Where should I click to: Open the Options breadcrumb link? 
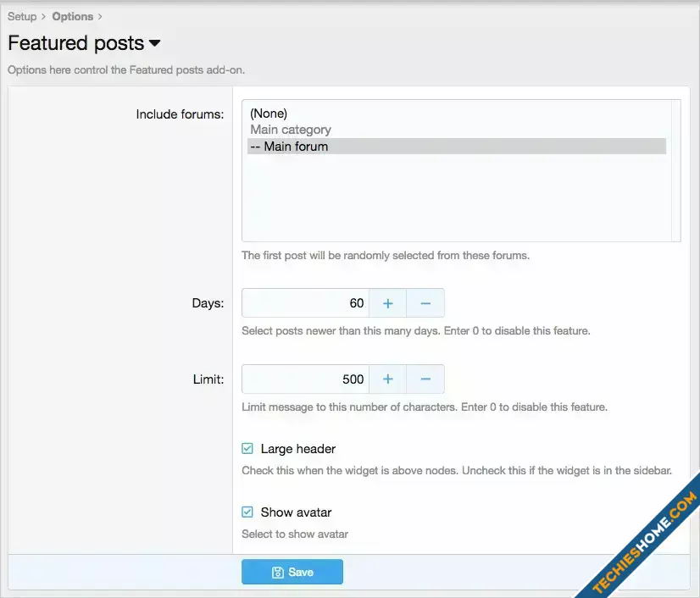(x=73, y=16)
